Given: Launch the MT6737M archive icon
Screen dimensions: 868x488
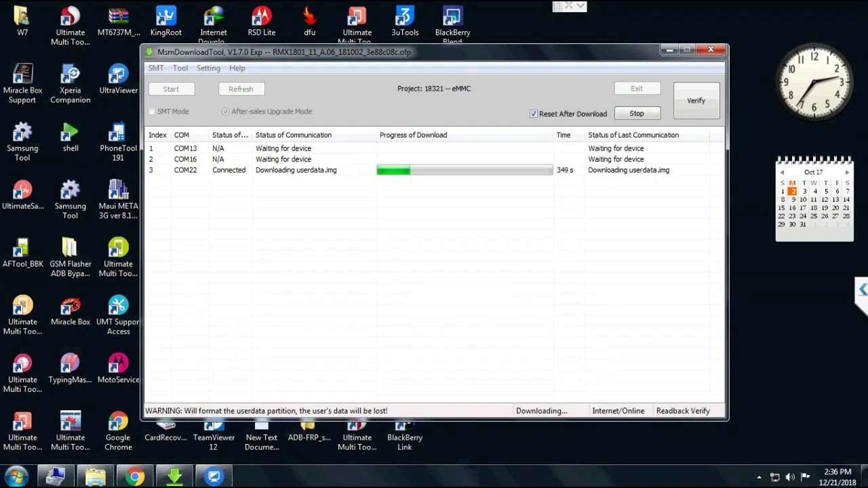Looking at the screenshot, I should pyautogui.click(x=119, y=21).
